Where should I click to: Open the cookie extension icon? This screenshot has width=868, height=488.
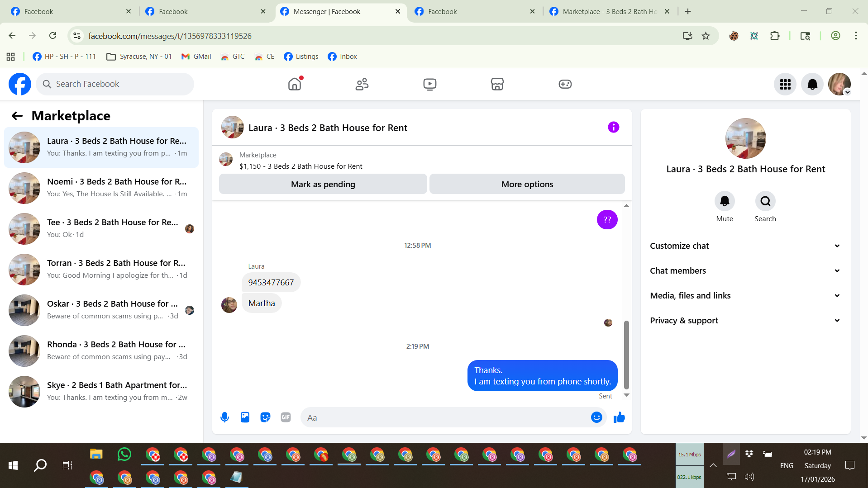(x=734, y=36)
